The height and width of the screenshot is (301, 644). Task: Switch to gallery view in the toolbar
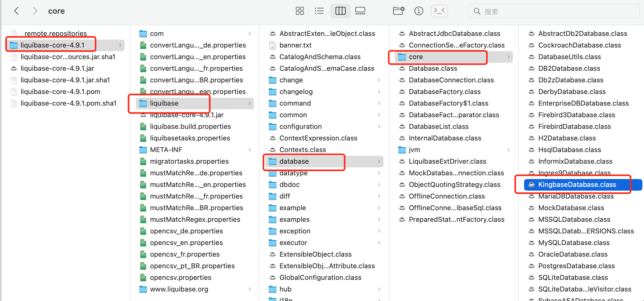pos(360,11)
